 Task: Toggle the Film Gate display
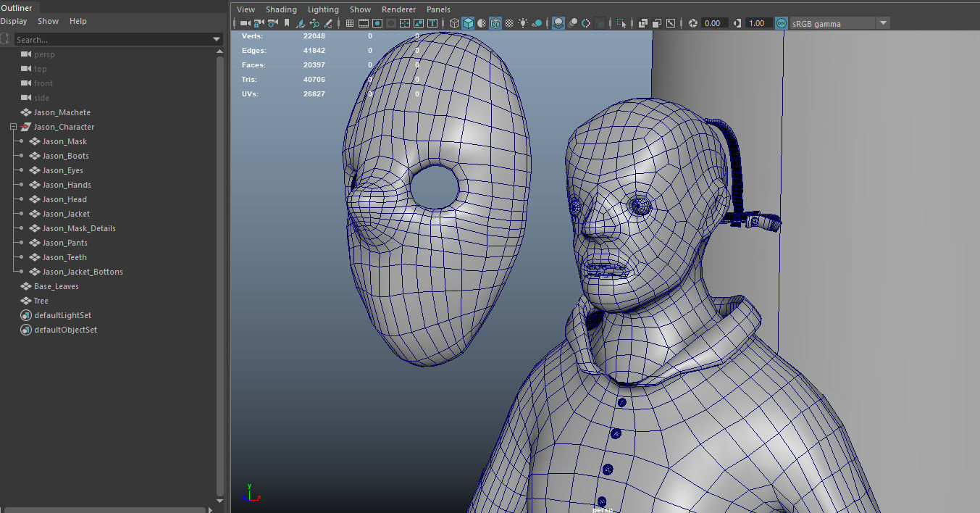point(364,23)
